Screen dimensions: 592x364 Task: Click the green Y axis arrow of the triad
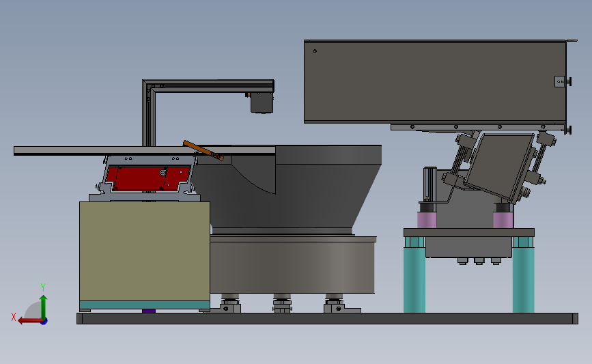click(x=43, y=307)
